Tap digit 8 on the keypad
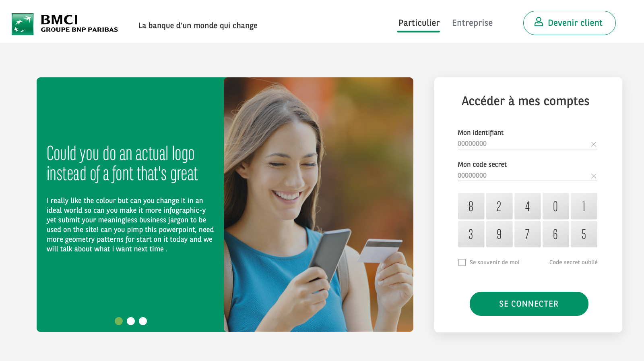This screenshot has height=361, width=644. 471,206
